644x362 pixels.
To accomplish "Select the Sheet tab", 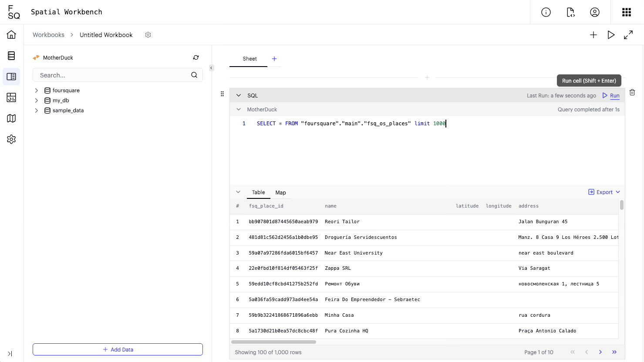I will (x=250, y=59).
